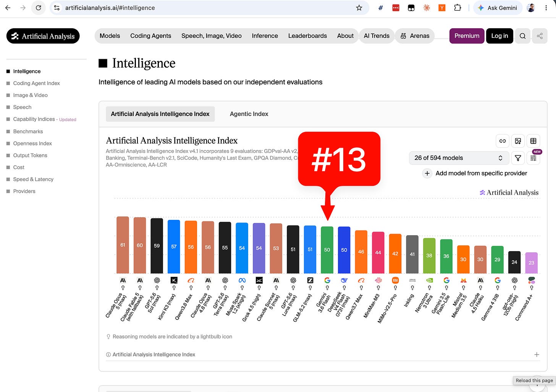Click the Claude Opus 5 bar showing 61
This screenshot has width=556, height=392.
[x=123, y=245]
